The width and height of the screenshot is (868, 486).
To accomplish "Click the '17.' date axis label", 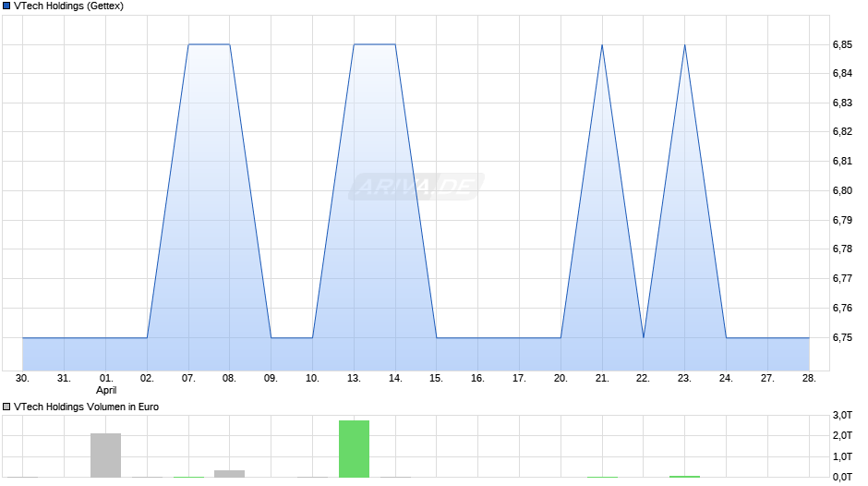I will (519, 379).
